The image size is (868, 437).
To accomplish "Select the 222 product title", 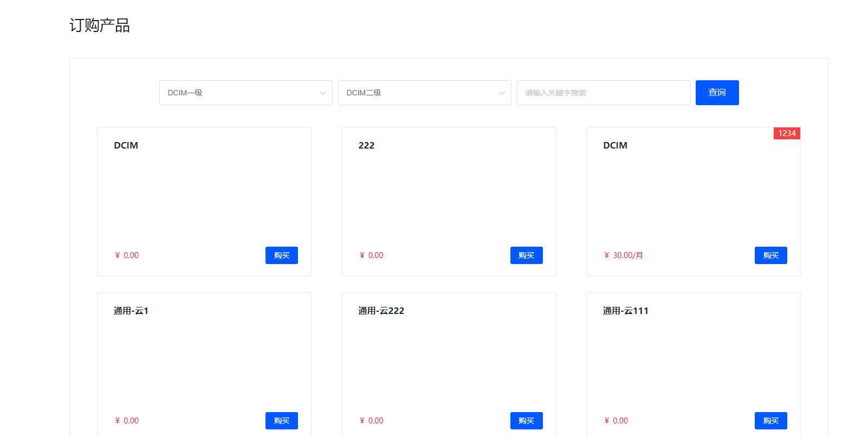I will pyautogui.click(x=366, y=145).
